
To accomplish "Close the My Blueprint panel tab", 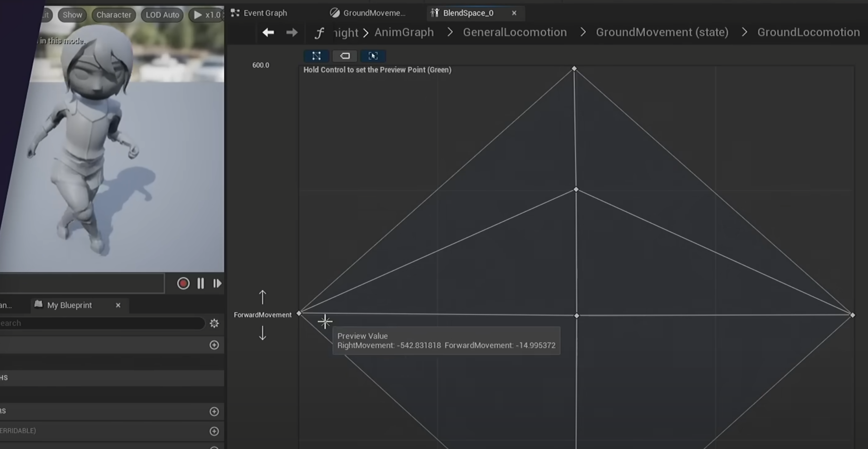I will (x=118, y=305).
